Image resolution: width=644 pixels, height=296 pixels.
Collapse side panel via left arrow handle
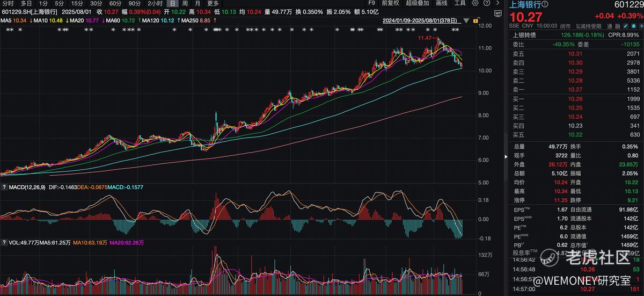505,157
